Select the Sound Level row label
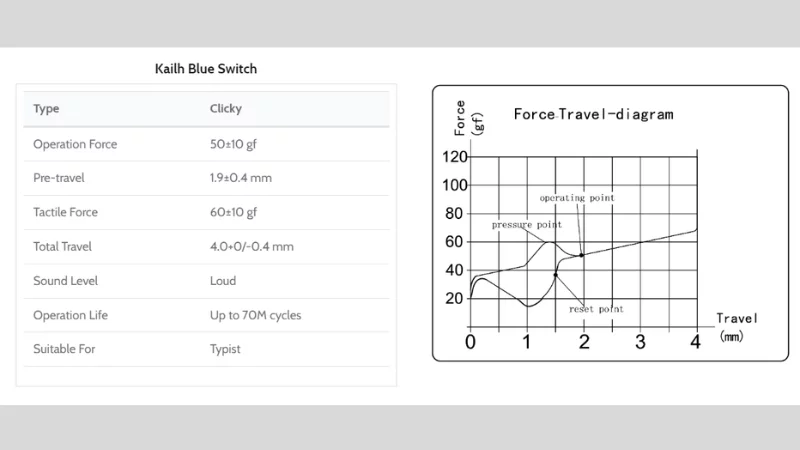 65,281
